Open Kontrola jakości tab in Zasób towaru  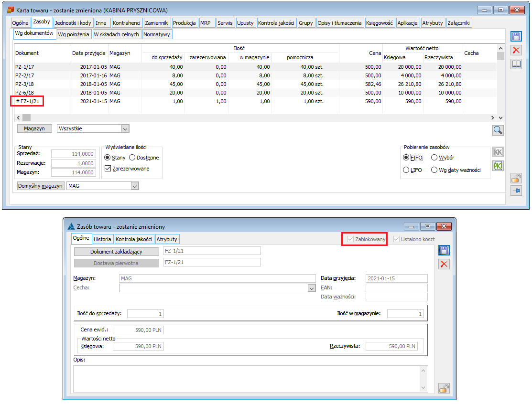134,239
